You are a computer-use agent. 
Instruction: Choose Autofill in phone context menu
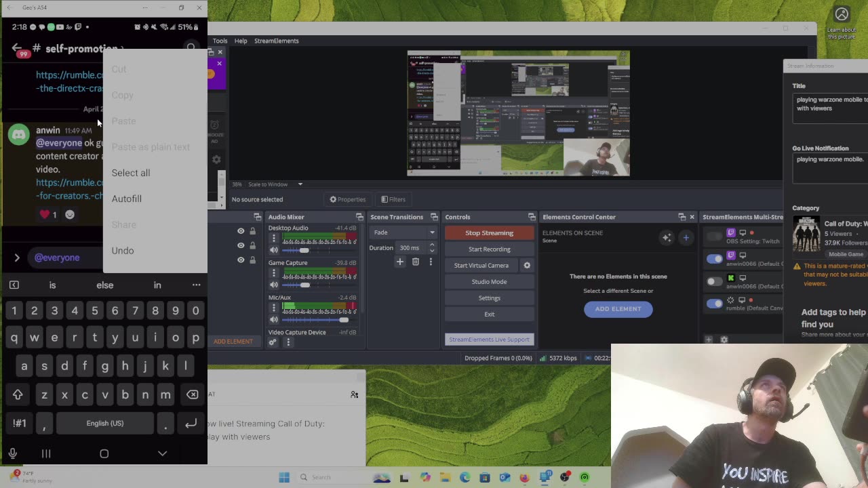pyautogui.click(x=127, y=199)
